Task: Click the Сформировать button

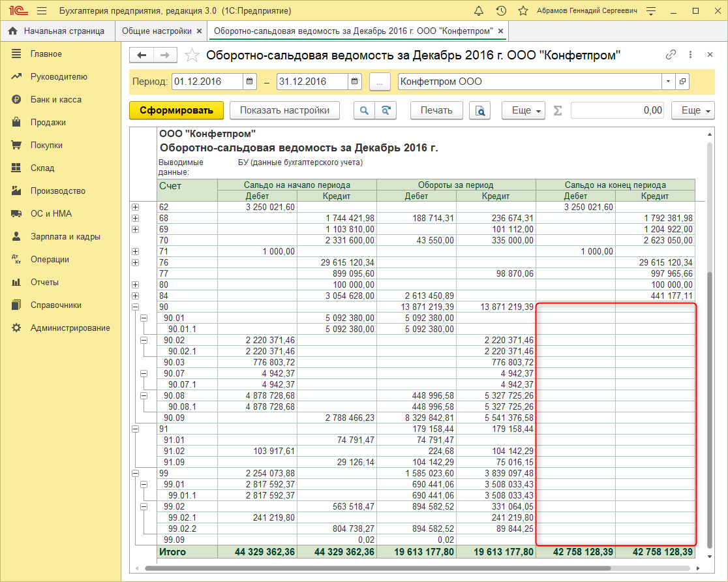Action: (176, 110)
